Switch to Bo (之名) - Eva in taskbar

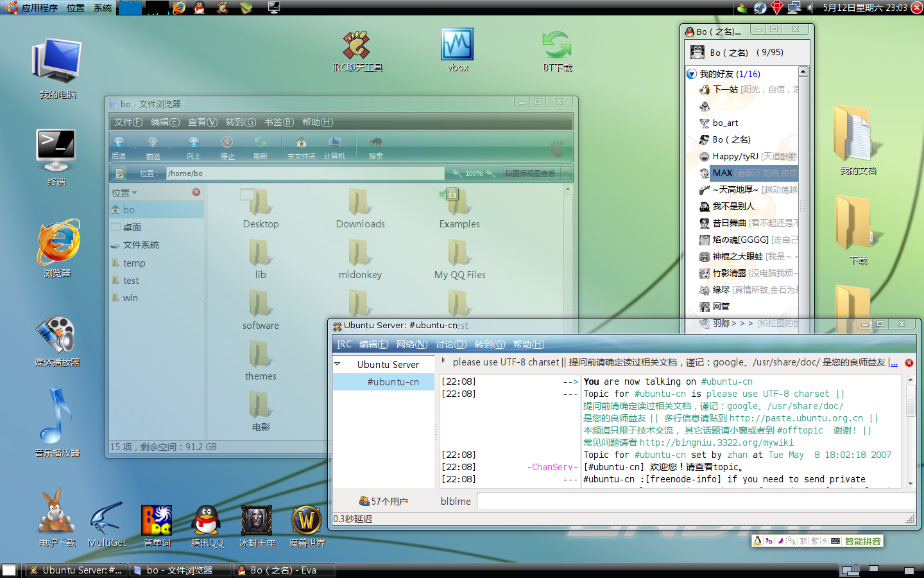coord(284,570)
